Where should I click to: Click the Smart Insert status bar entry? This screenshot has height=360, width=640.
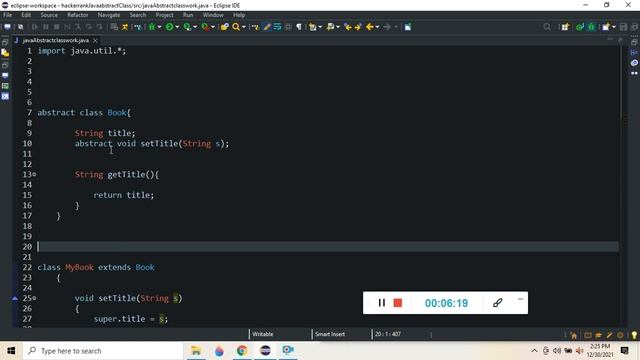point(330,334)
